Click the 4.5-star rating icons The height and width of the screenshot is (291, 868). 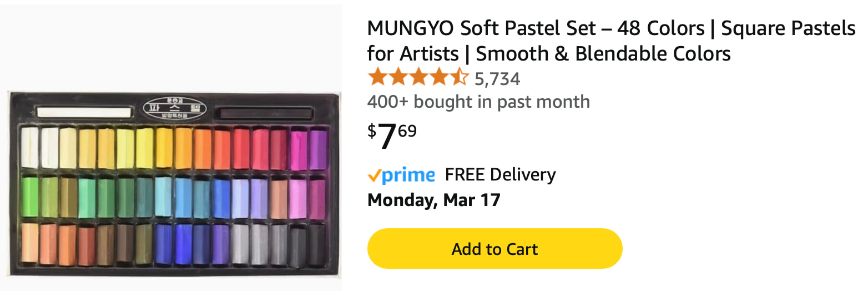(x=418, y=78)
